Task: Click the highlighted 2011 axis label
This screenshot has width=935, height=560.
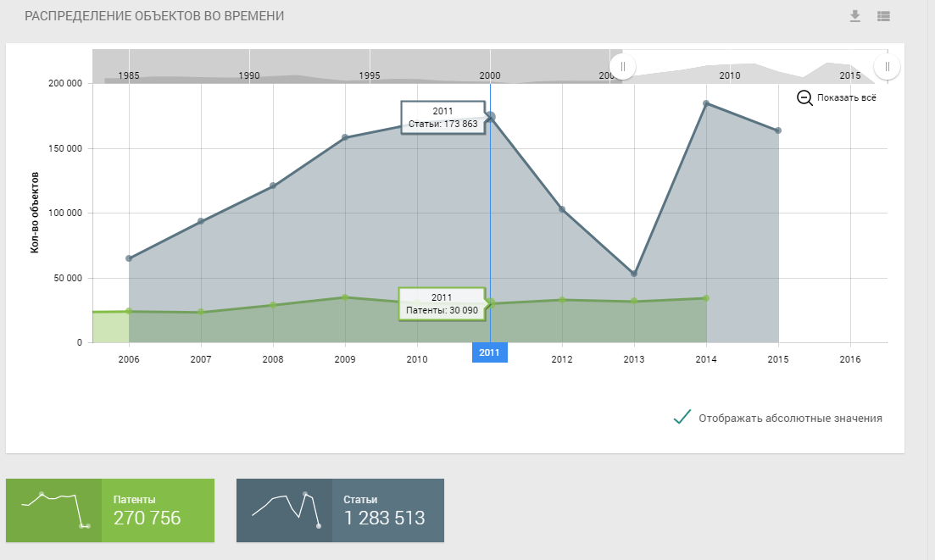Action: click(489, 353)
